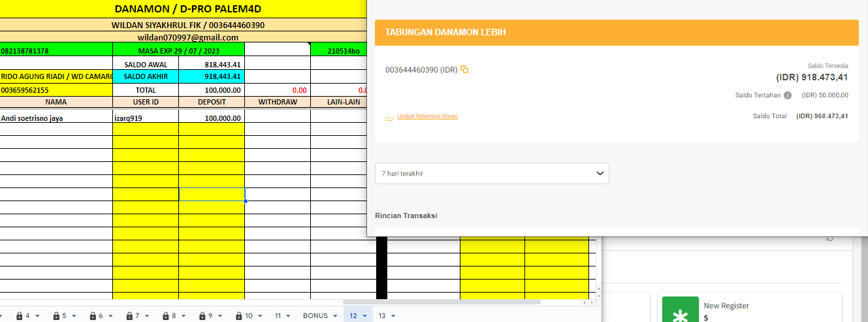Open the BONUS sheet tab menu arrow
Image resolution: width=868 pixels, height=322 pixels.
(335, 316)
